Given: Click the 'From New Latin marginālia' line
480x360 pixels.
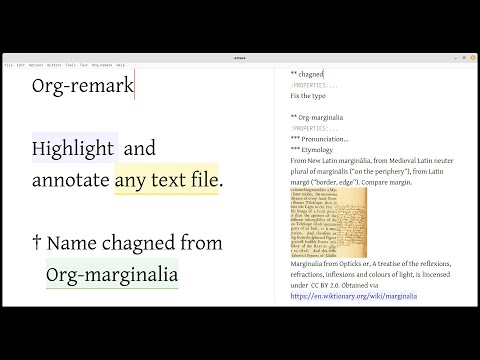Looking at the screenshot, I should point(372,161).
